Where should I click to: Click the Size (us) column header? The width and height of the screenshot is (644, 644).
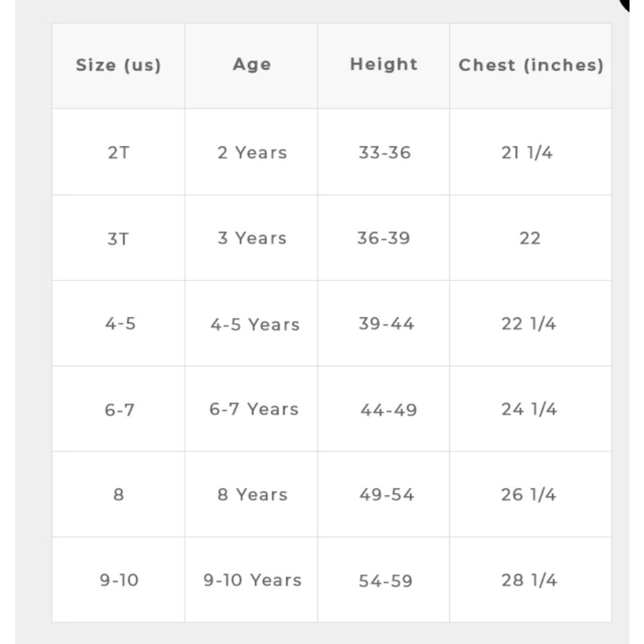[118, 65]
